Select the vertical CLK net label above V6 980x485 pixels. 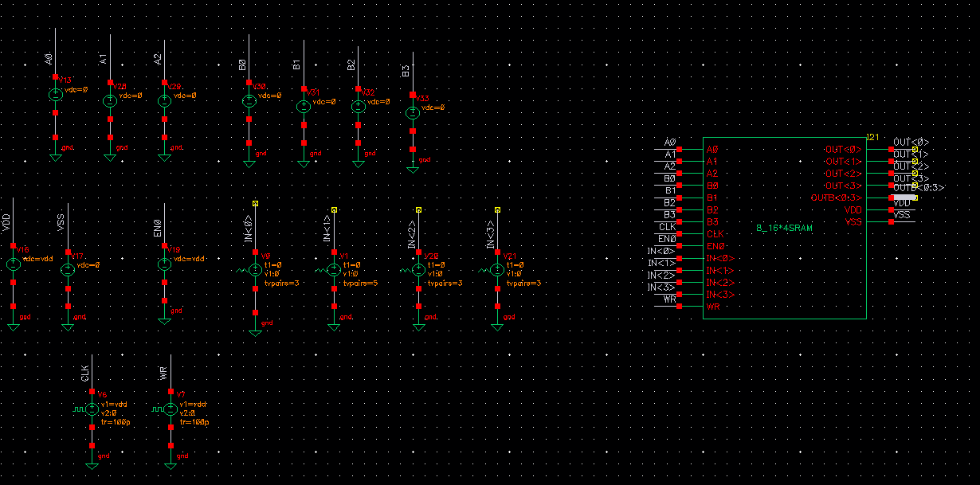(85, 375)
